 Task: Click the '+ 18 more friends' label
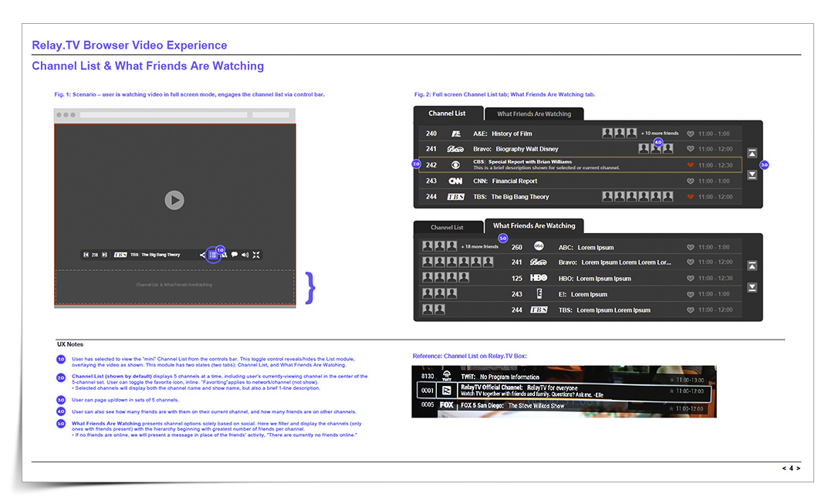click(x=480, y=247)
